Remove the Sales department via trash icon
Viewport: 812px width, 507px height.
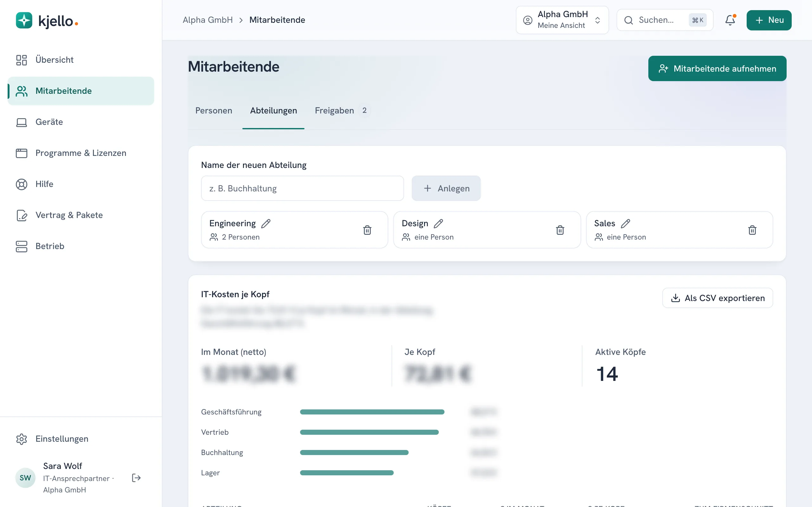pos(752,230)
